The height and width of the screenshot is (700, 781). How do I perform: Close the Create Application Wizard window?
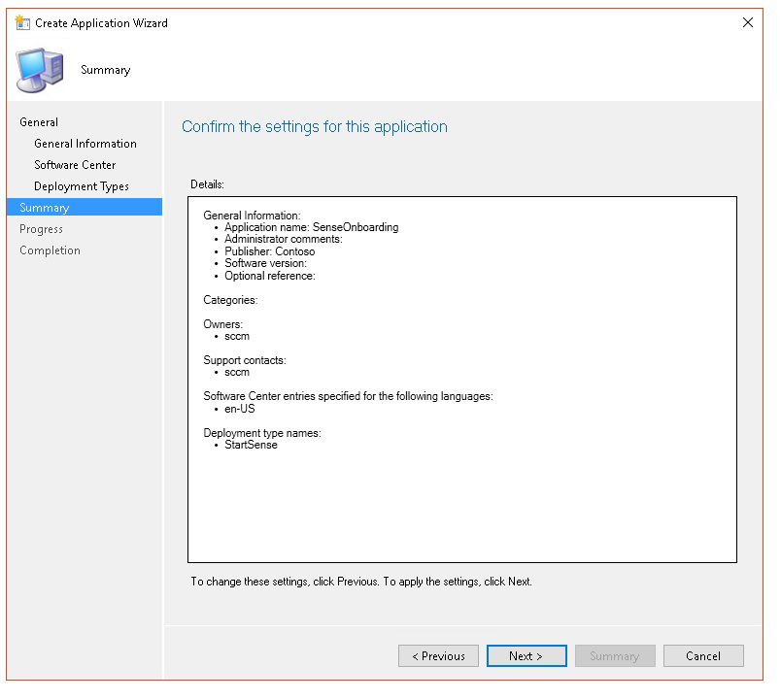747,22
